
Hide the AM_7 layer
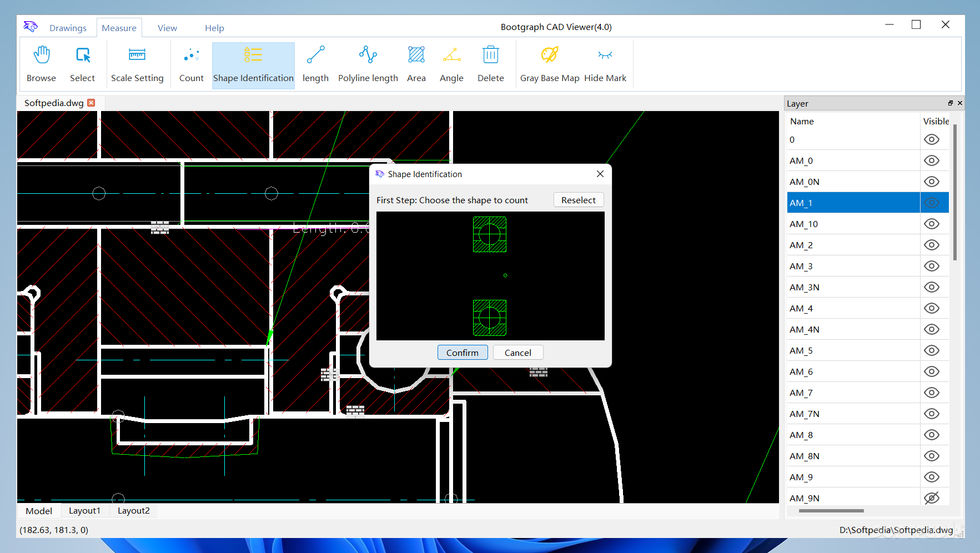932,393
